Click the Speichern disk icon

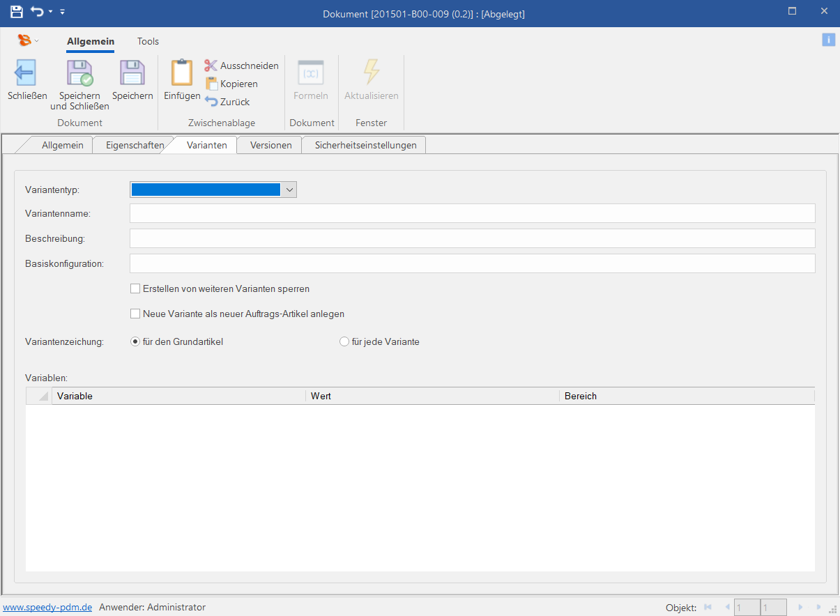[132, 73]
